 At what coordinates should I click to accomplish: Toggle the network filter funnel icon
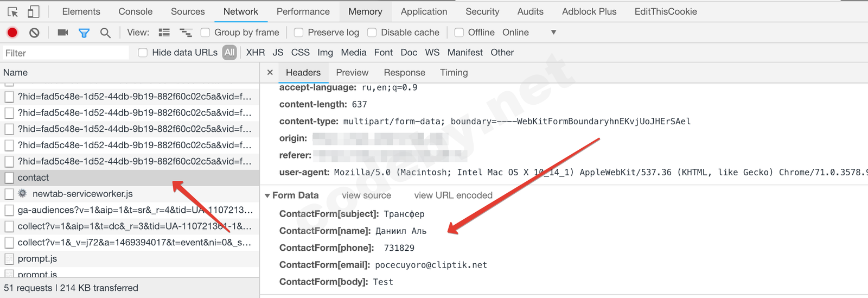(84, 33)
